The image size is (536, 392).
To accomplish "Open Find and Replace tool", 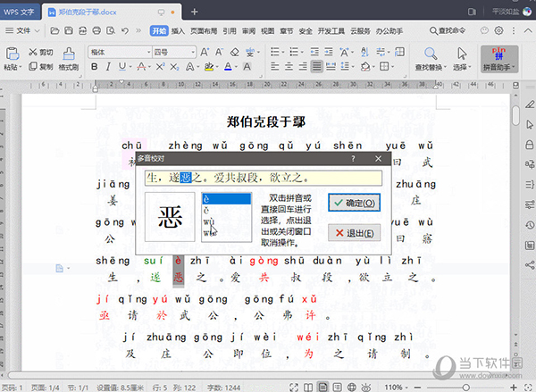I will click(431, 59).
